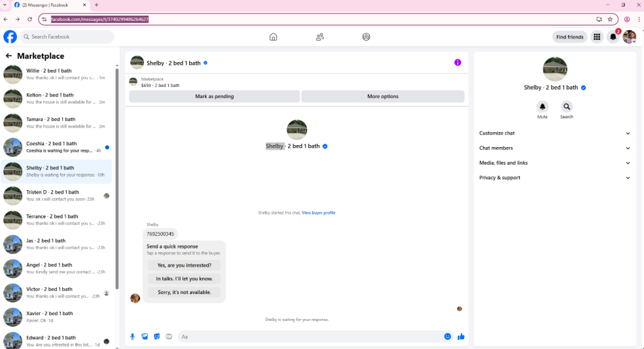The height and width of the screenshot is (349, 644).
Task: Open site information icon in address bar
Action: coord(45,19)
